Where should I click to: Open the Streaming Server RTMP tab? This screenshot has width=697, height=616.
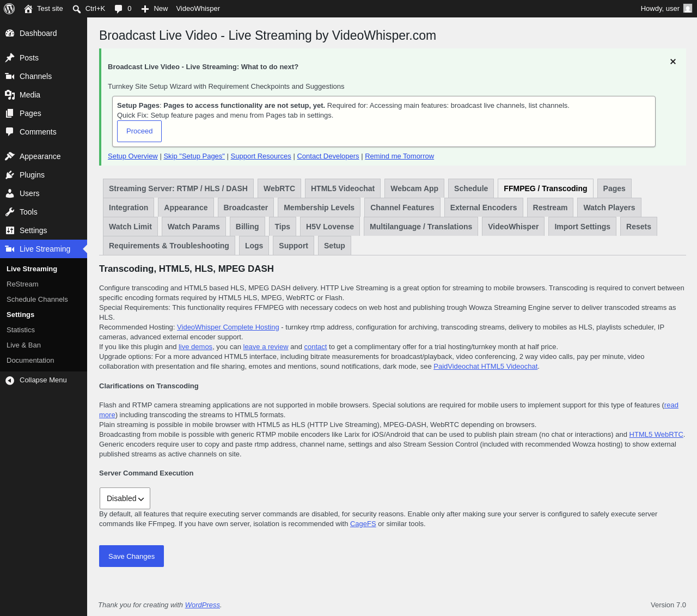coord(178,188)
